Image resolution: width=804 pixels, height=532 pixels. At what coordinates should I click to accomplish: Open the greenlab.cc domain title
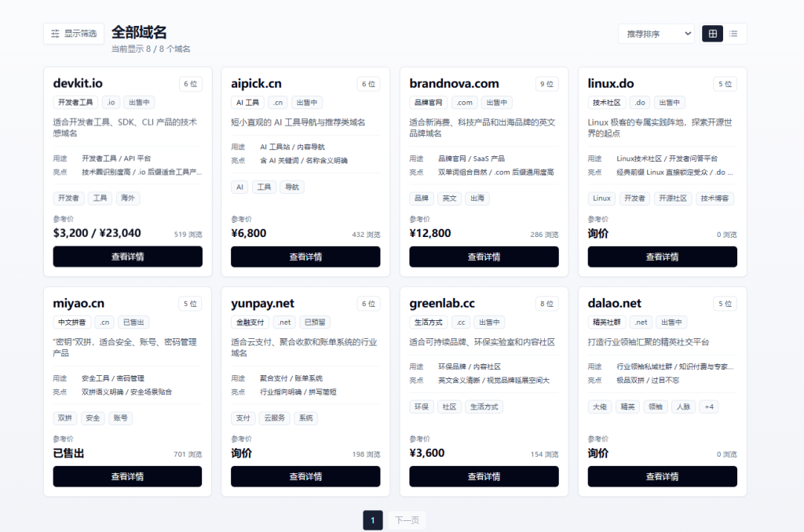[x=442, y=304]
